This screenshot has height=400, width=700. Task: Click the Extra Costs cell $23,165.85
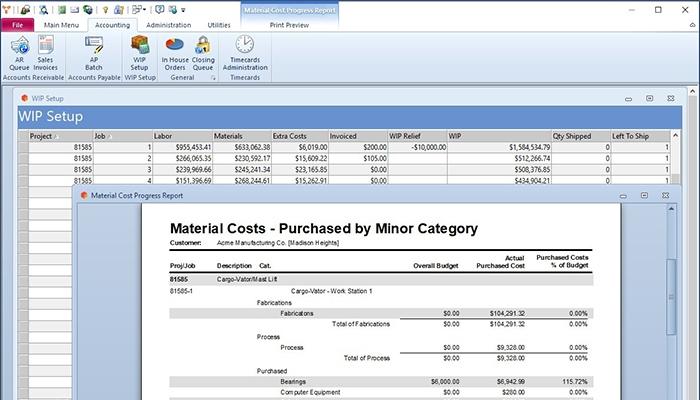pyautogui.click(x=300, y=170)
